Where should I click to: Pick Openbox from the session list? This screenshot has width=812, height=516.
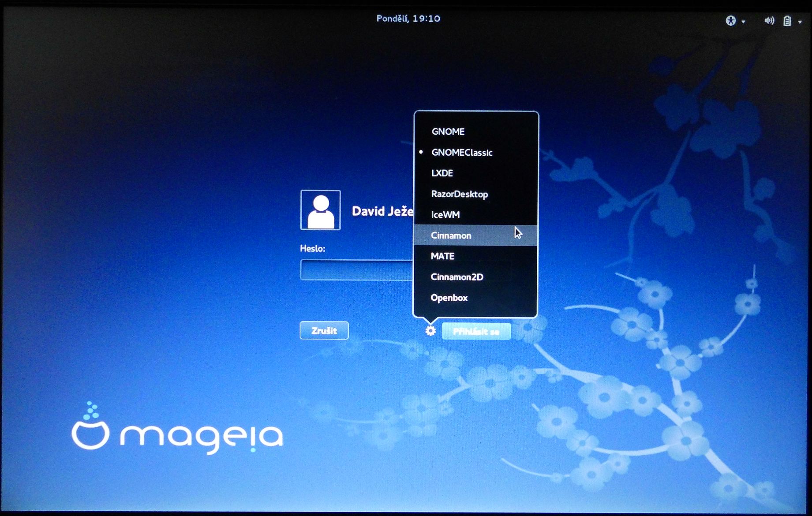coord(476,298)
